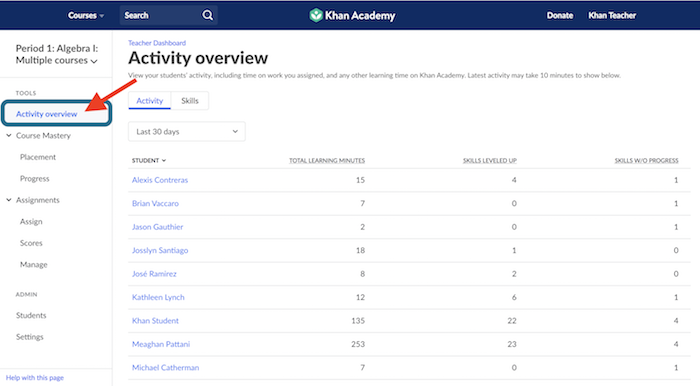Open Settings under Admin

coord(29,337)
